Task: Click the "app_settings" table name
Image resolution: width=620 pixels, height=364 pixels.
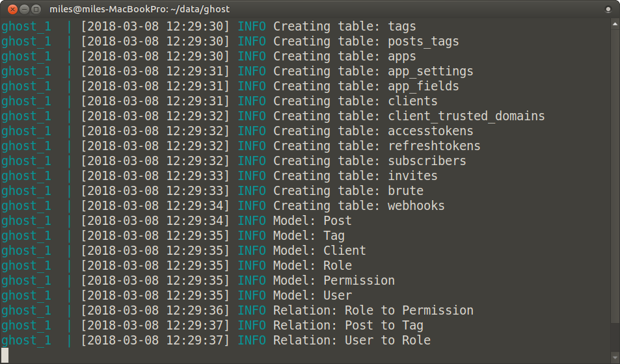Action: coord(431,71)
